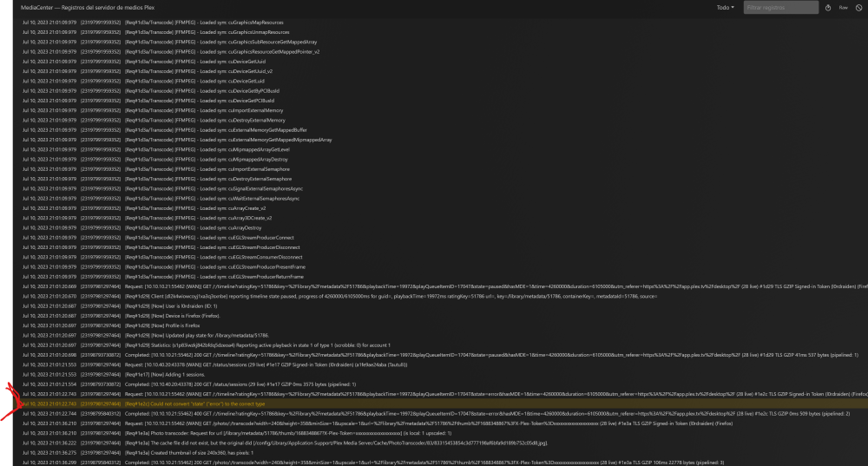Select log line User is l0rdraiden

120,306
